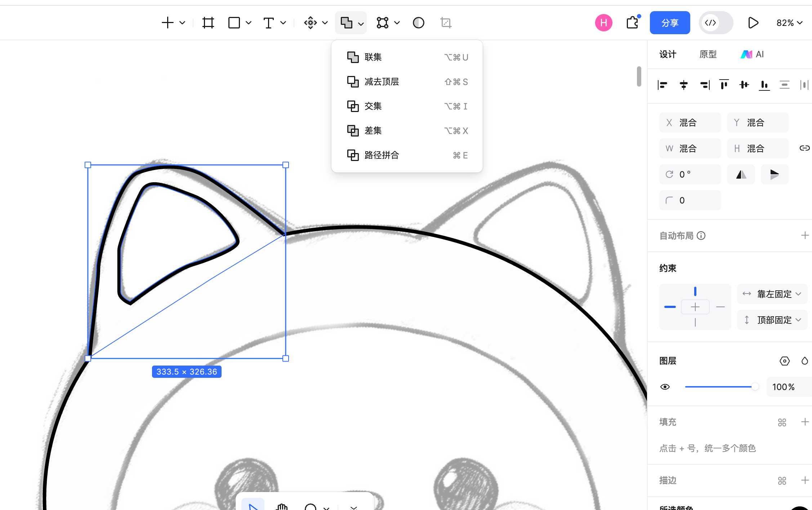
Task: Click the blue 分享 button
Action: coord(670,23)
